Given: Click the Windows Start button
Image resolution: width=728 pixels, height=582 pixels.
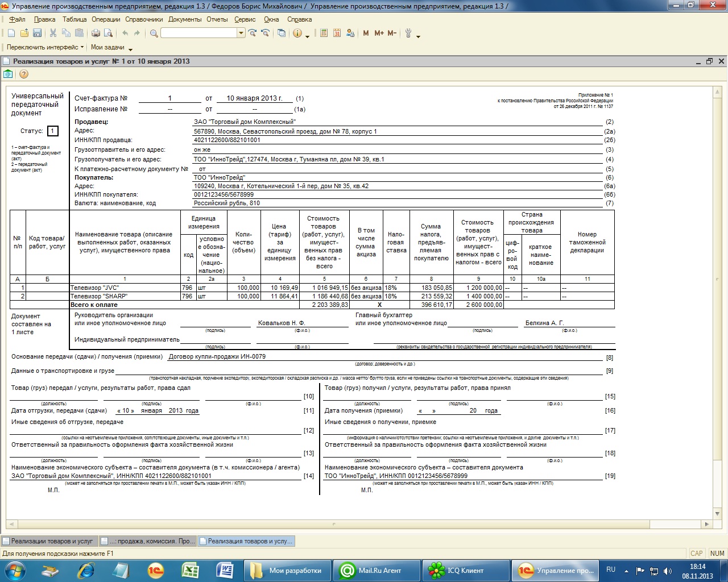Looking at the screenshot, I should click(15, 570).
